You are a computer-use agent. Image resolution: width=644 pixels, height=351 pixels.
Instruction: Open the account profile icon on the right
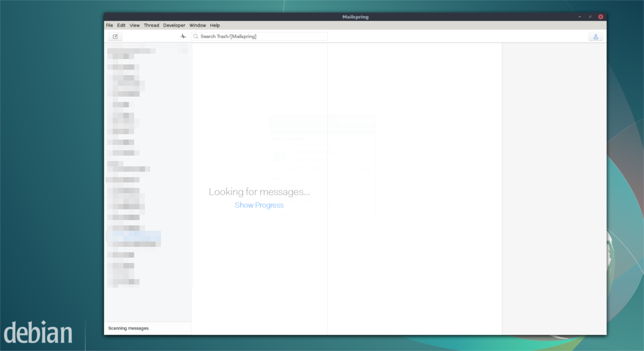[x=596, y=36]
